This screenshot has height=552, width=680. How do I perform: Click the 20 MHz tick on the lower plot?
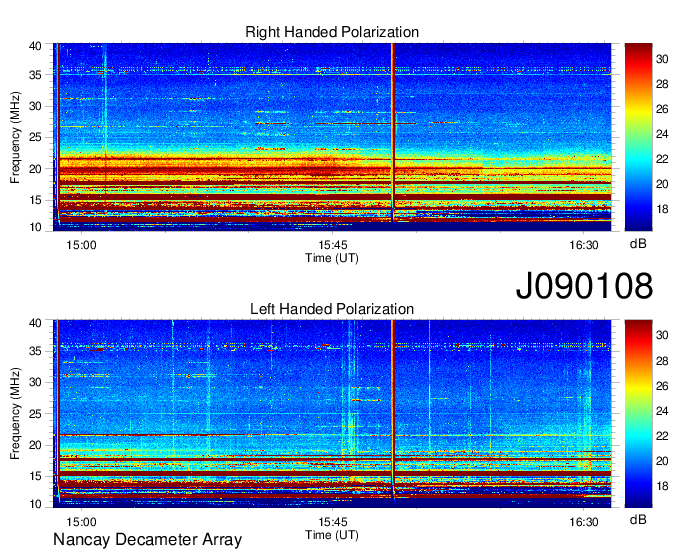coord(36,445)
